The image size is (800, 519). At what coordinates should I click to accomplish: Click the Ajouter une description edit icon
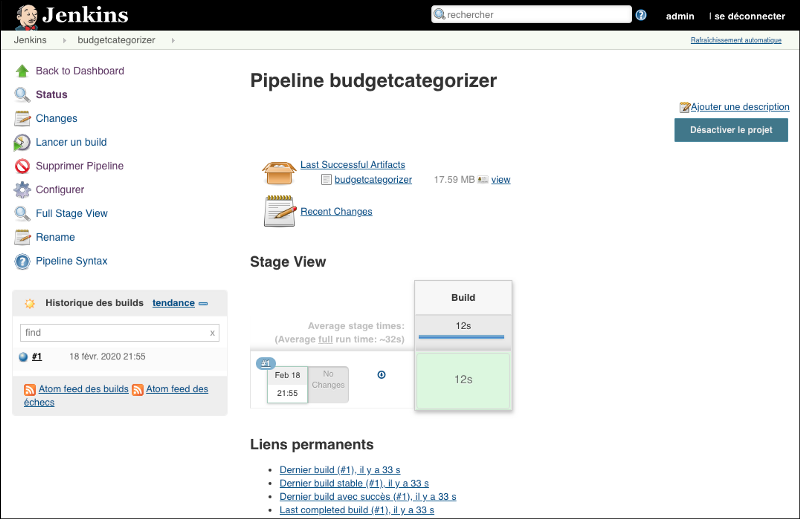pyautogui.click(x=684, y=107)
